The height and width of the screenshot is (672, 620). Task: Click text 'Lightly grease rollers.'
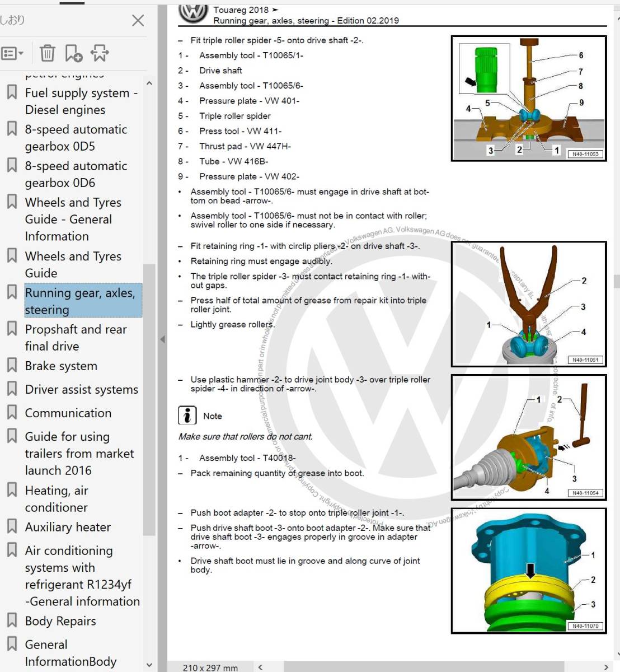(233, 324)
